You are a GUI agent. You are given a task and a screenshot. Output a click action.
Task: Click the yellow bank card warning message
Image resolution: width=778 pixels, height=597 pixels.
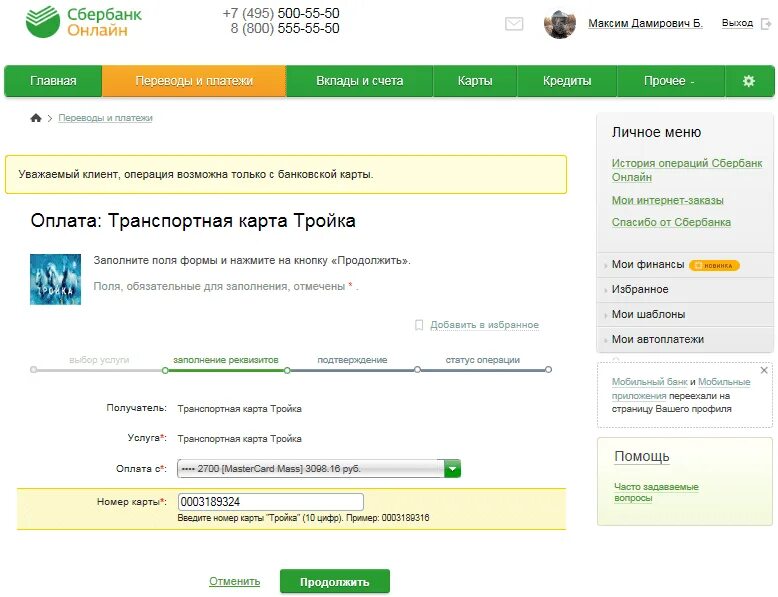[286, 174]
